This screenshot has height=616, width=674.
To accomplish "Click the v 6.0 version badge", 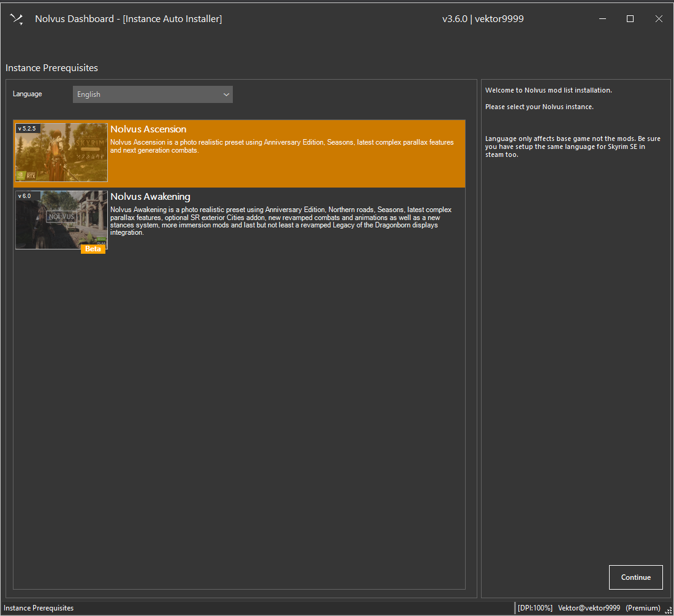I will [x=25, y=196].
